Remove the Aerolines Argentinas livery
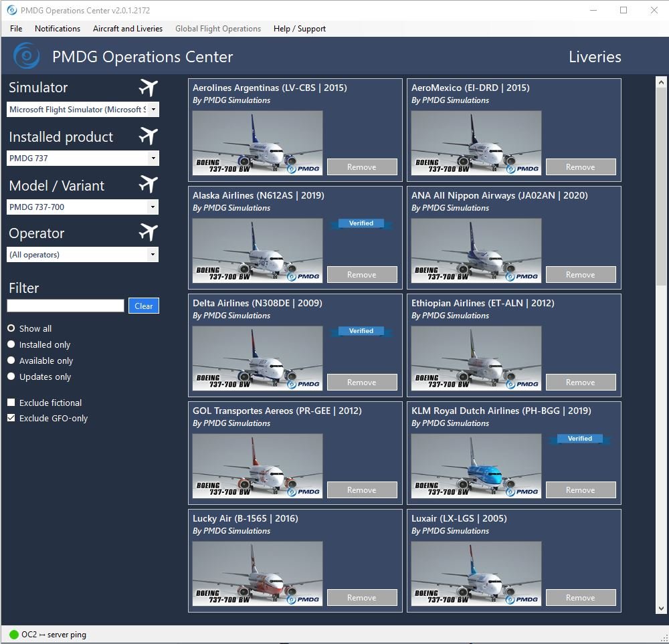 pyautogui.click(x=362, y=167)
